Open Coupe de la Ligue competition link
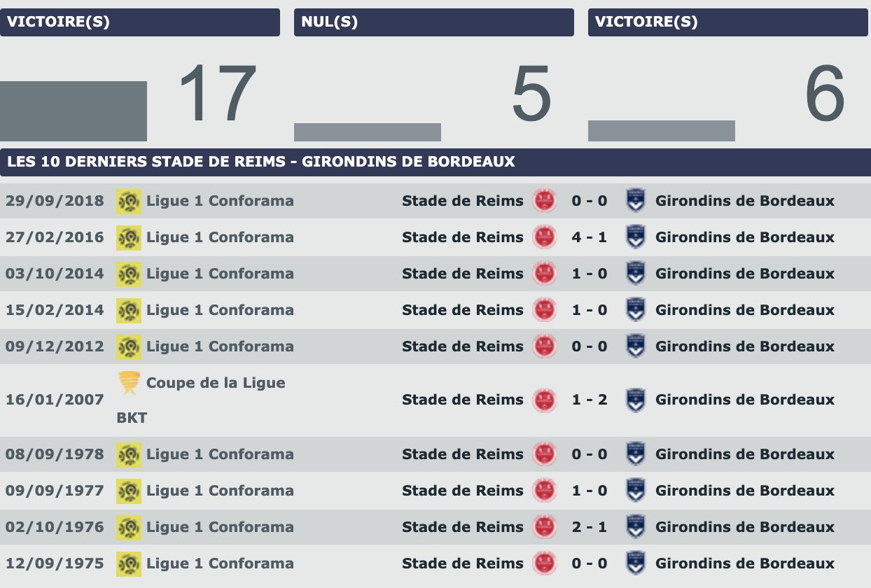The width and height of the screenshot is (871, 588). (x=215, y=383)
